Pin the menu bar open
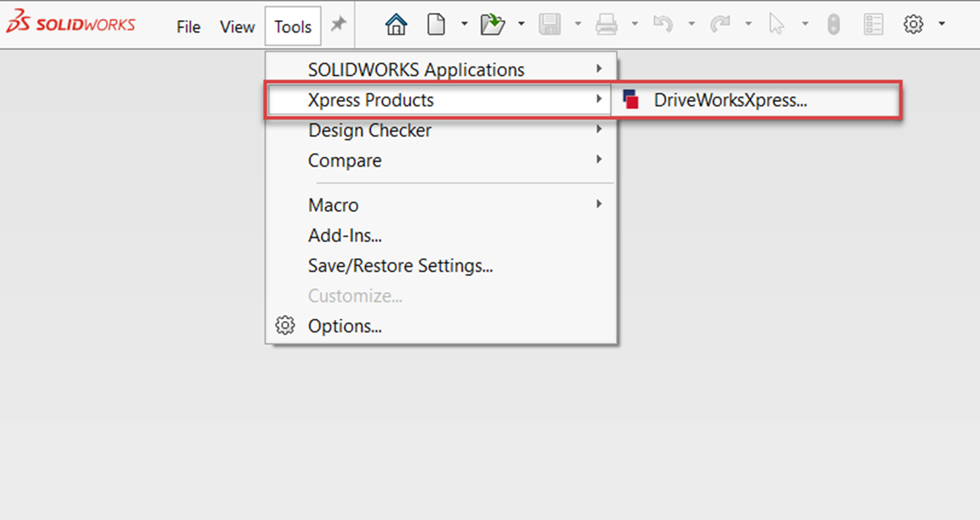This screenshot has width=980, height=520. tap(338, 23)
